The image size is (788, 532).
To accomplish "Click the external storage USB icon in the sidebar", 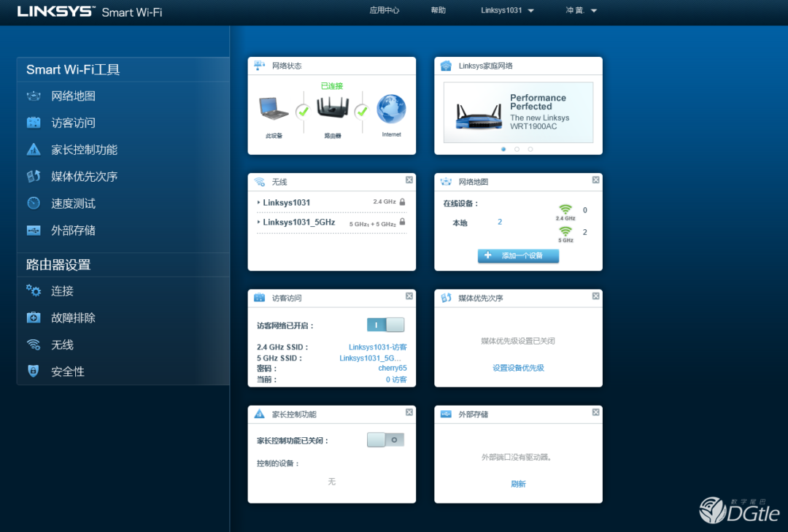I will 34,231.
